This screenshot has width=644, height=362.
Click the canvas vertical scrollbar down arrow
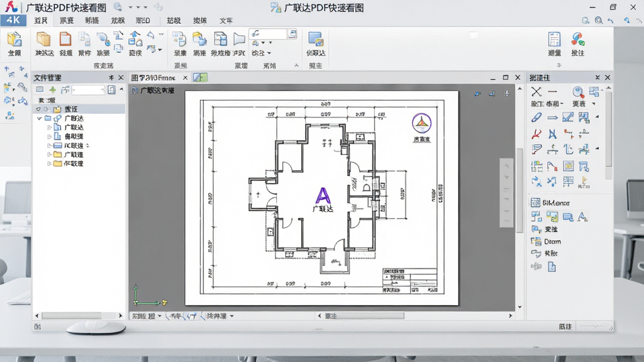tap(519, 307)
